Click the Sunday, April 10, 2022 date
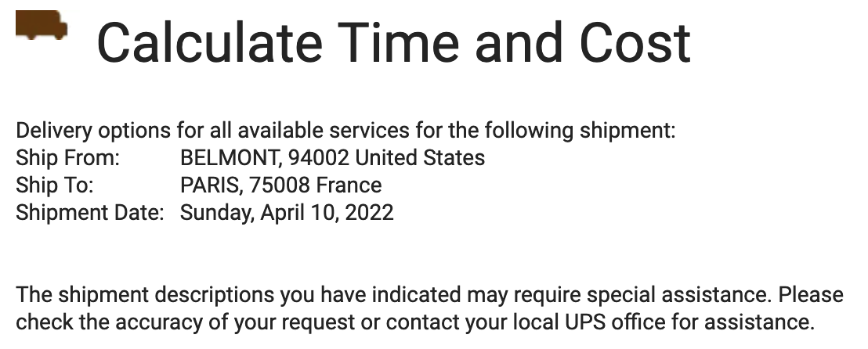 click(x=287, y=212)
